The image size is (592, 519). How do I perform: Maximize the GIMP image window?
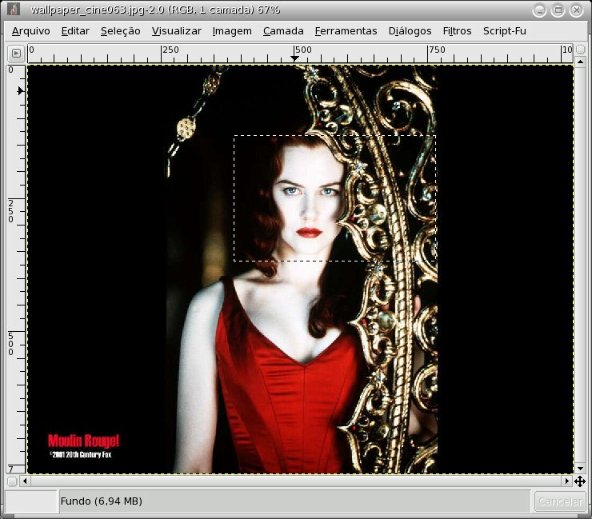pos(558,10)
